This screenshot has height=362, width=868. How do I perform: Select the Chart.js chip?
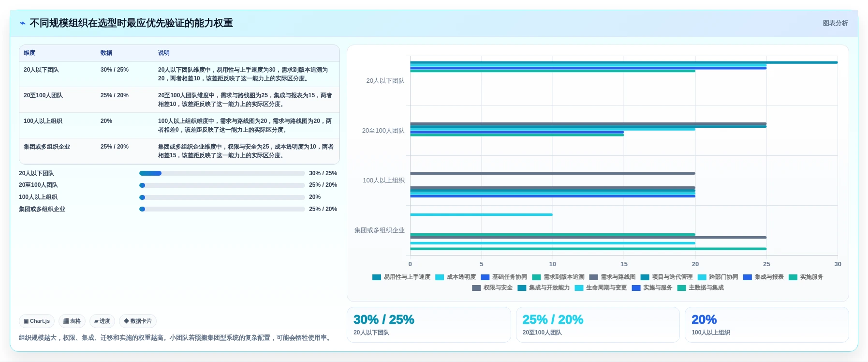coord(37,321)
